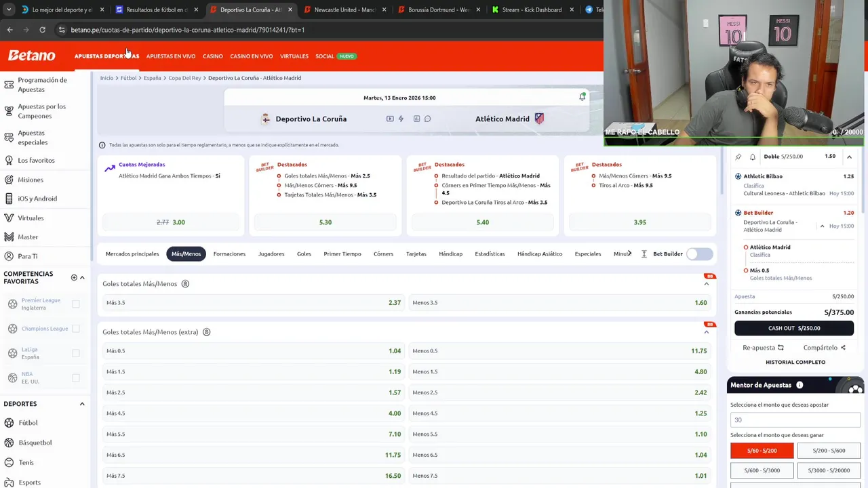Click the Goles totales Más/Menos stats icon

[x=185, y=284]
